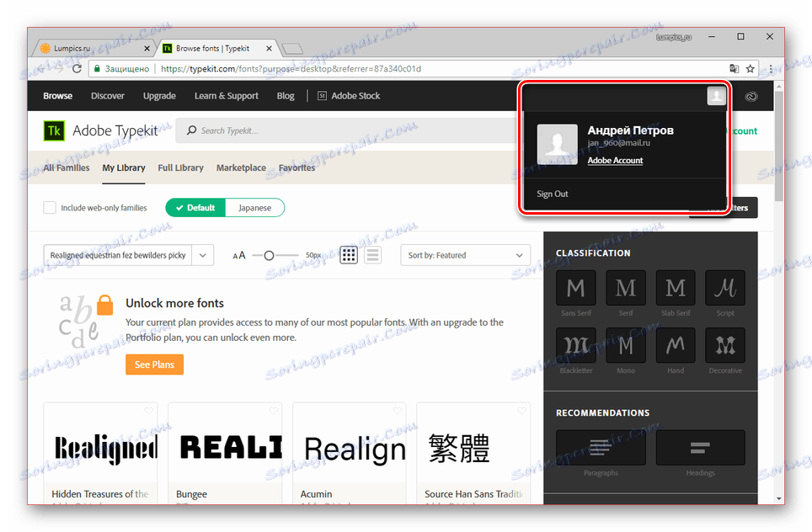Screen dimensions: 812x532
Task: Select the Mono classification icon
Action: pyautogui.click(x=626, y=345)
